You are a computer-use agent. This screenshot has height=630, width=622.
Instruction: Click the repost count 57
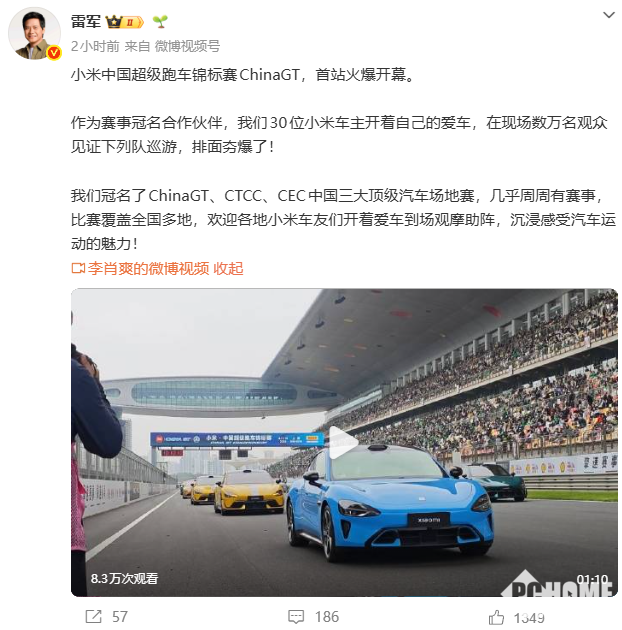120,617
